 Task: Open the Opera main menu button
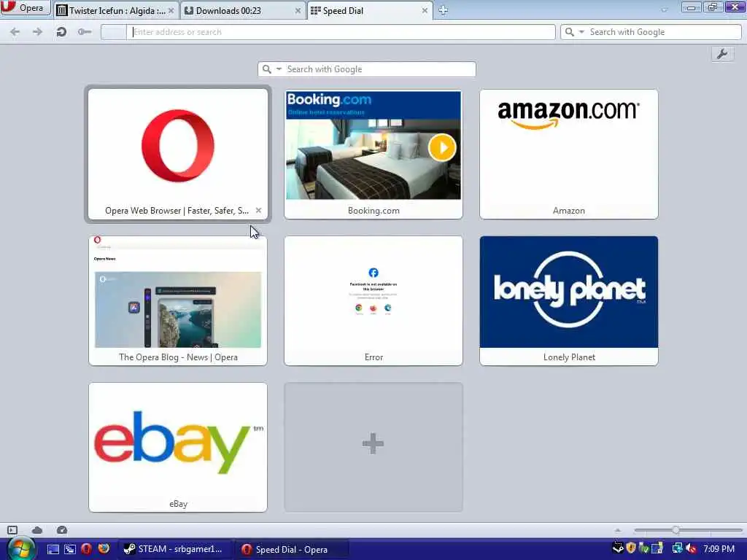[25, 7]
